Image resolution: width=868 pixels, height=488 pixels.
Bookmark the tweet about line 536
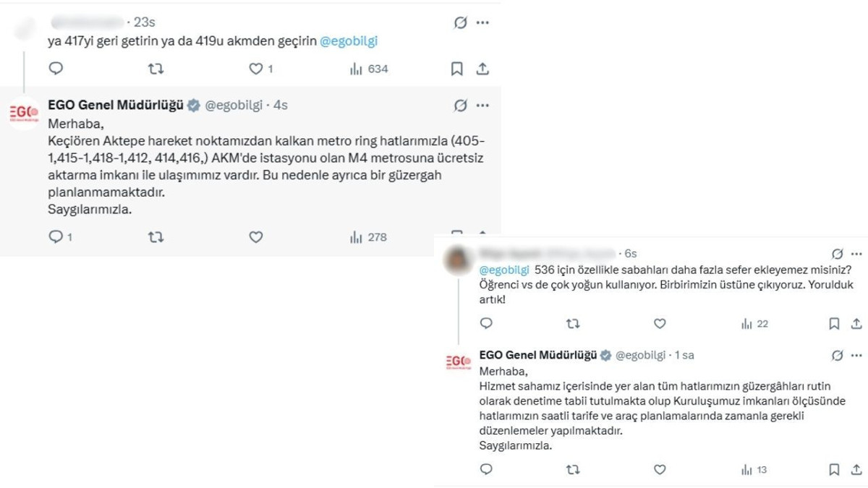834,324
